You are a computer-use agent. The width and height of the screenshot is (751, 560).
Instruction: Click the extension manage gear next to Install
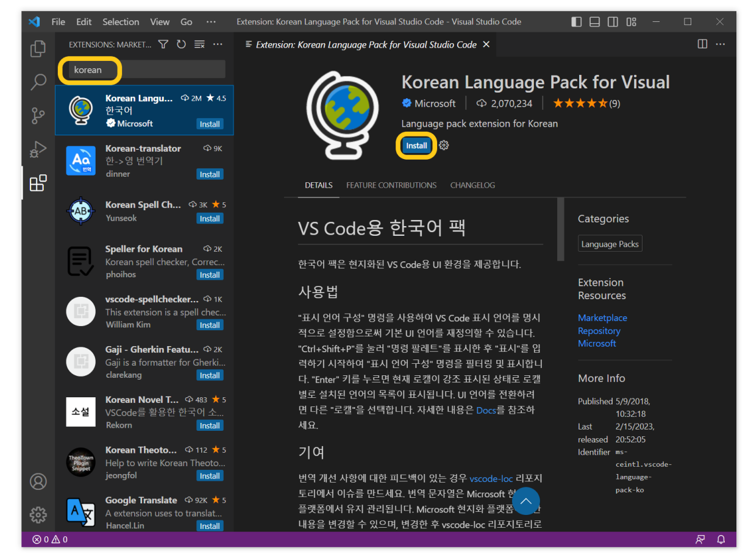pyautogui.click(x=444, y=146)
